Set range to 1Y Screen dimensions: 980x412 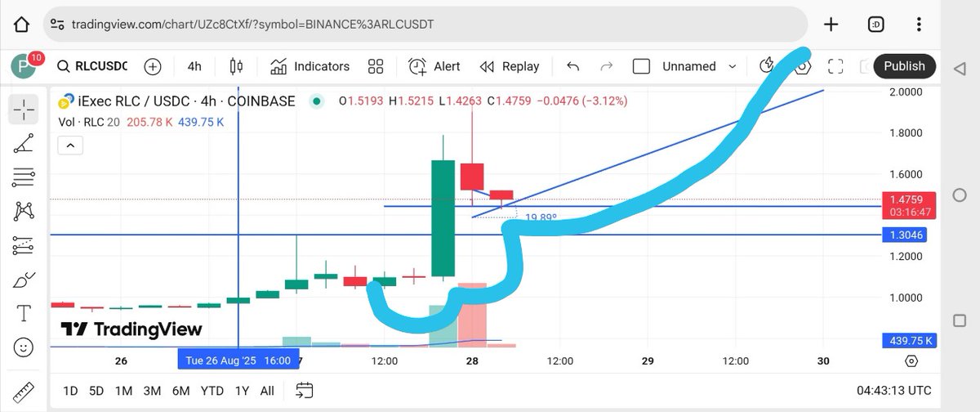(242, 391)
